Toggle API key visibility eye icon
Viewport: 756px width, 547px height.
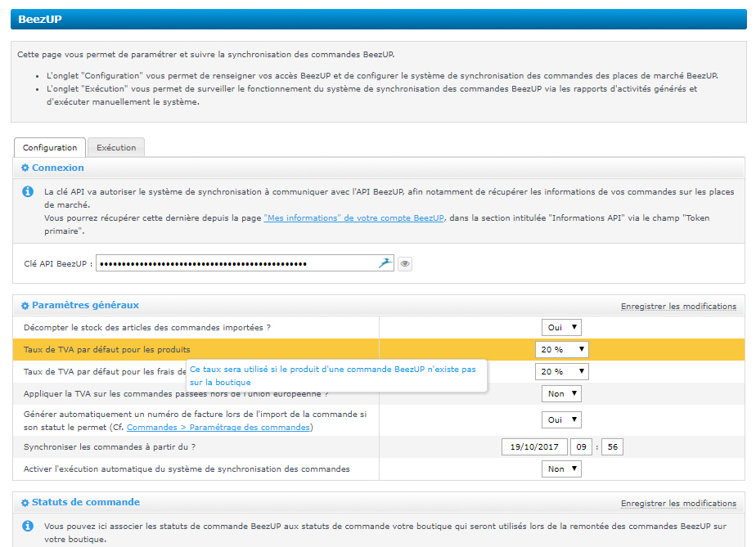pyautogui.click(x=405, y=263)
